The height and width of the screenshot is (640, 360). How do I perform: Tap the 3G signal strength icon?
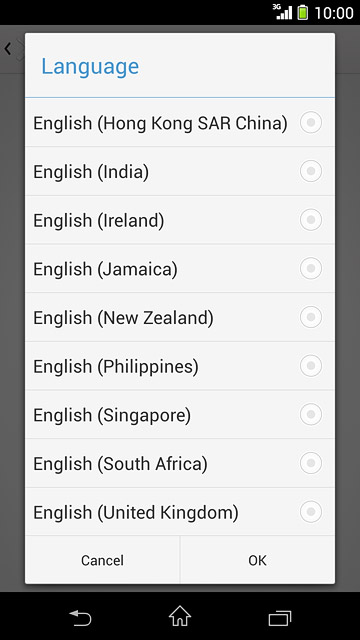tap(282, 12)
